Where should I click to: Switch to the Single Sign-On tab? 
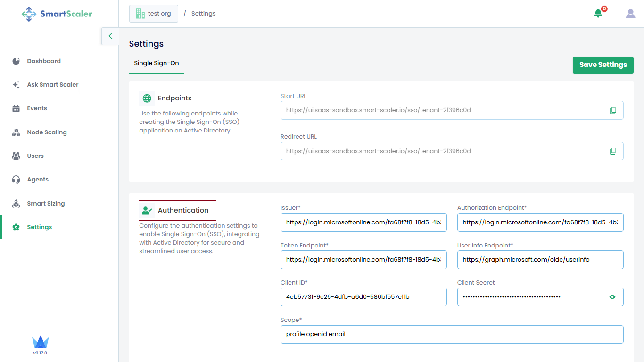[x=157, y=63]
